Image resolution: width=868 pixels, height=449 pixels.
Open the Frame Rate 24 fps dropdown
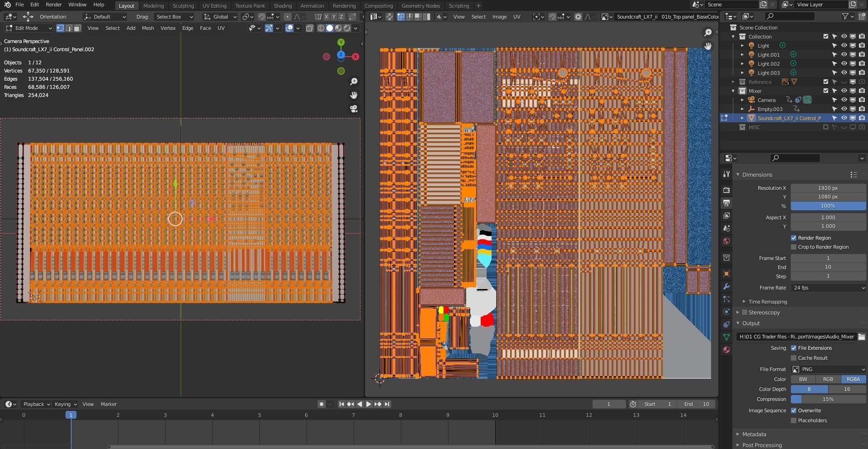(x=829, y=288)
